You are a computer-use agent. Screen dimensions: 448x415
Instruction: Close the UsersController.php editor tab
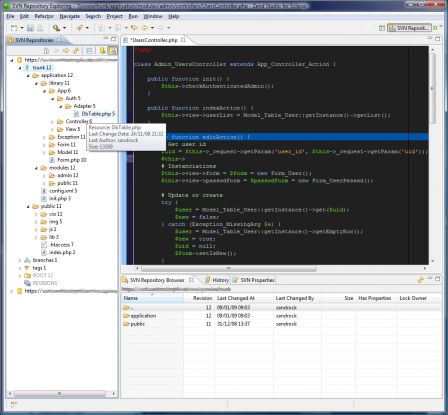click(183, 39)
